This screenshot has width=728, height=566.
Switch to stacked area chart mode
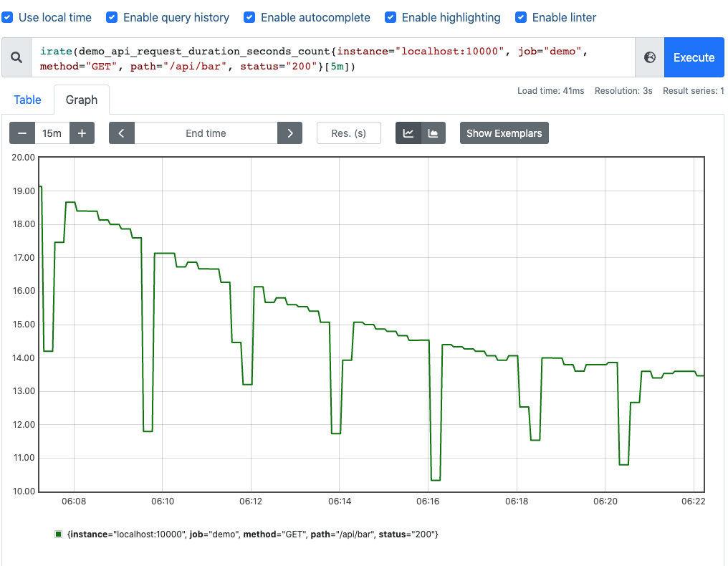click(x=433, y=133)
